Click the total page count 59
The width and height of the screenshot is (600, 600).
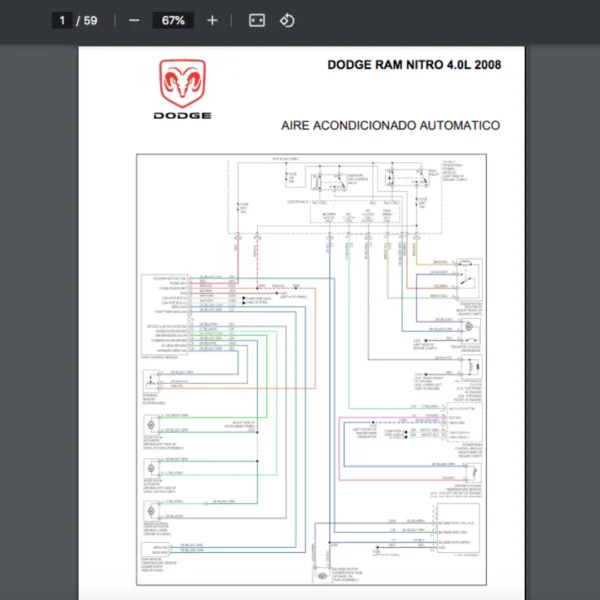91,20
